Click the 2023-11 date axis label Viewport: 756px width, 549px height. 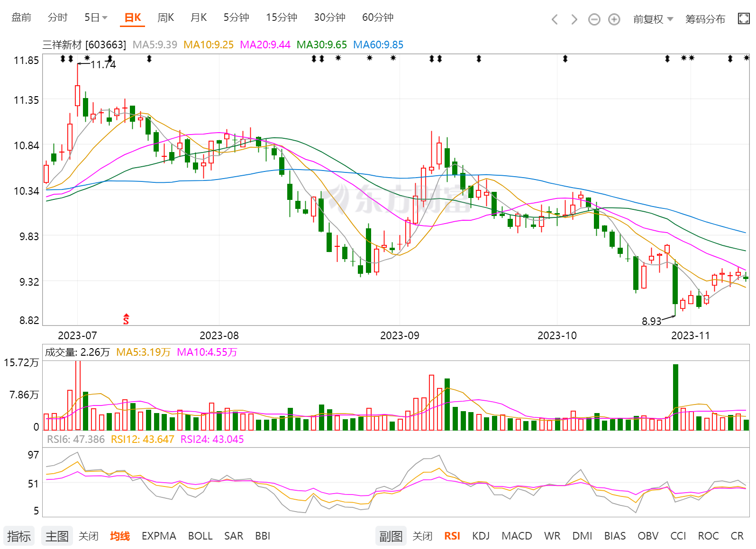[x=691, y=336]
